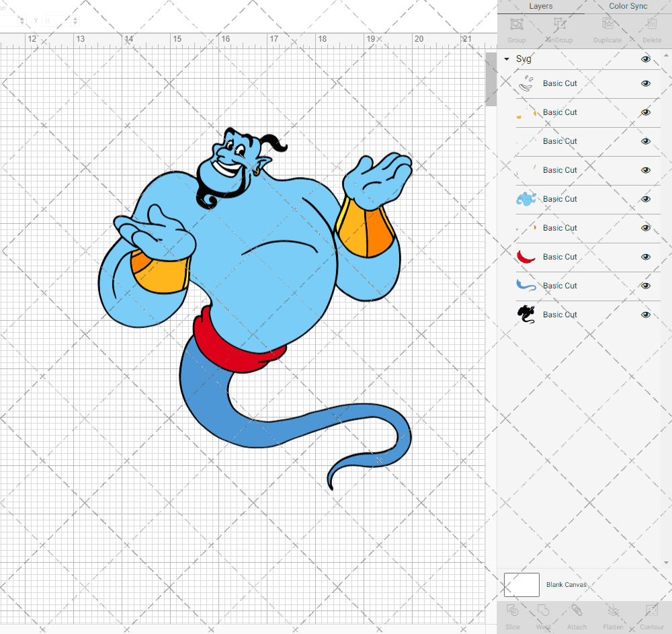Hide the white face details layer
Viewport: 672px width, 634px height.
tap(646, 83)
